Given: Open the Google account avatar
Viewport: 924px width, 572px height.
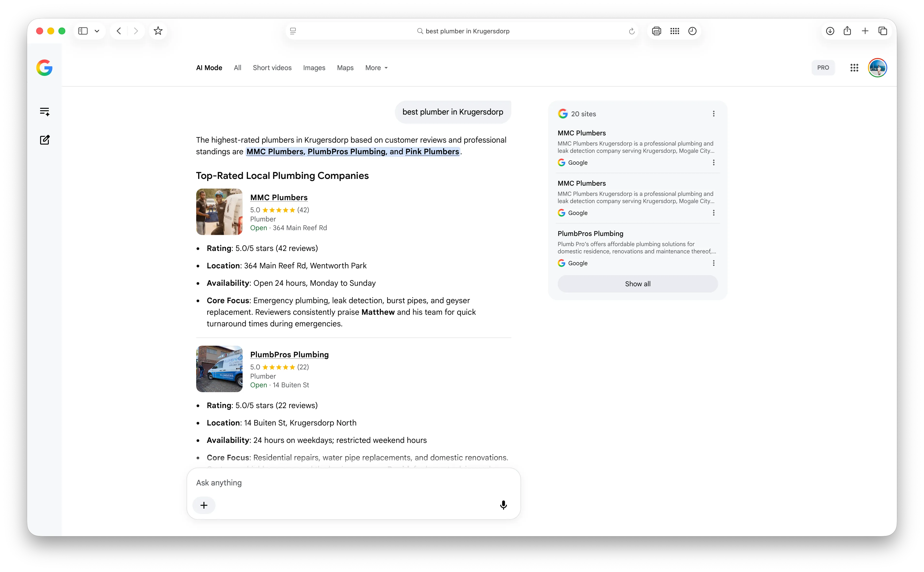Looking at the screenshot, I should (878, 68).
